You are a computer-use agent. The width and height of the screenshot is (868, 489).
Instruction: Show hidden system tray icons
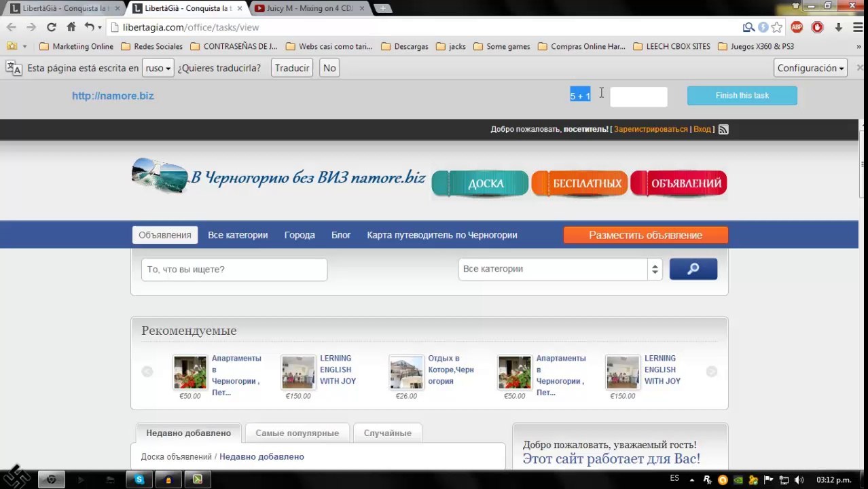[x=693, y=479]
